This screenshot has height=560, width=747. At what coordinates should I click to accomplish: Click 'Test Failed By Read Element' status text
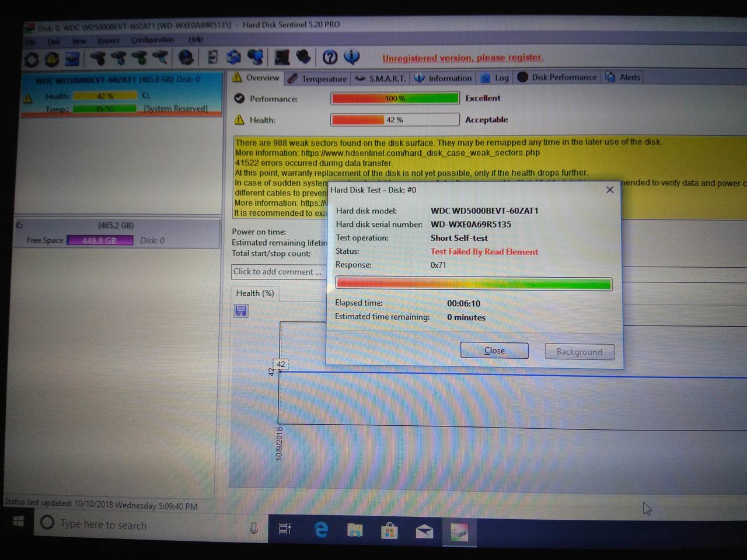click(484, 252)
